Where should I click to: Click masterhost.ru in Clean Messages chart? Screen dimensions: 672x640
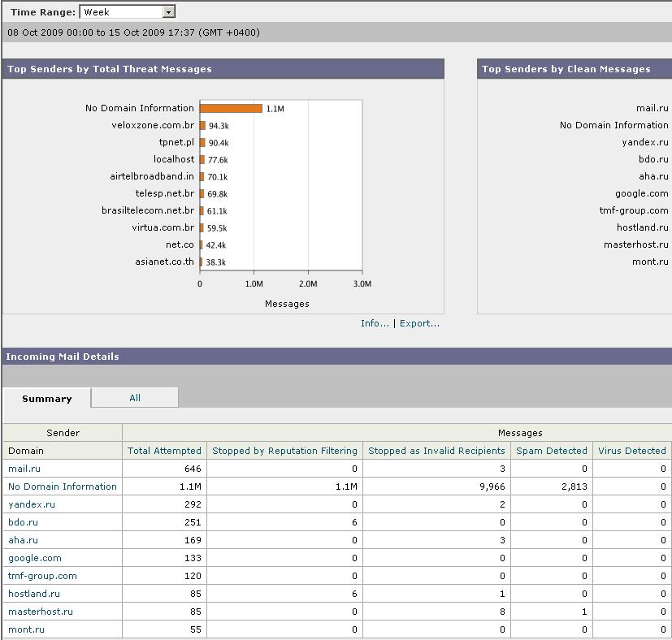(x=636, y=244)
